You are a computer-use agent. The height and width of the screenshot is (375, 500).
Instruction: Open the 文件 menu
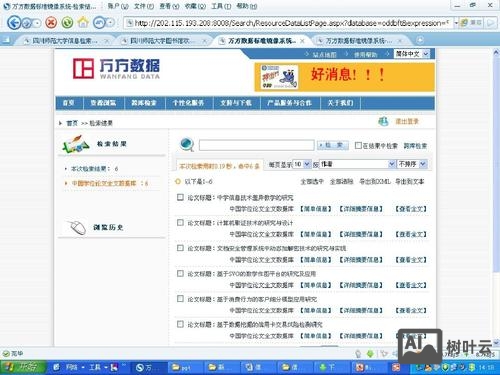(x=144, y=6)
